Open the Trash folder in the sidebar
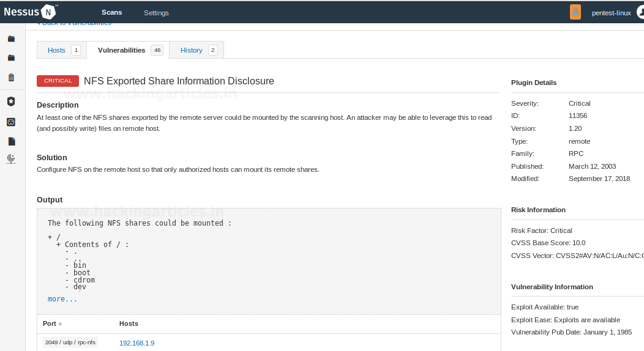 11,77
